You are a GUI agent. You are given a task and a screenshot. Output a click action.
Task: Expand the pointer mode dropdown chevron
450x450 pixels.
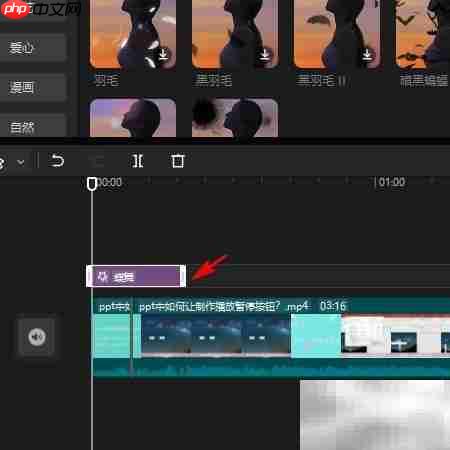[x=21, y=162]
